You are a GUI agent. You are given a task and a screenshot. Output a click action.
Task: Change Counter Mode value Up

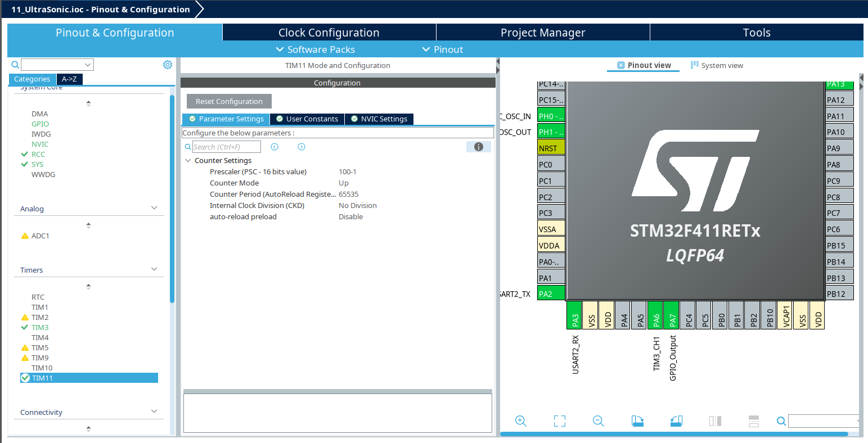344,183
